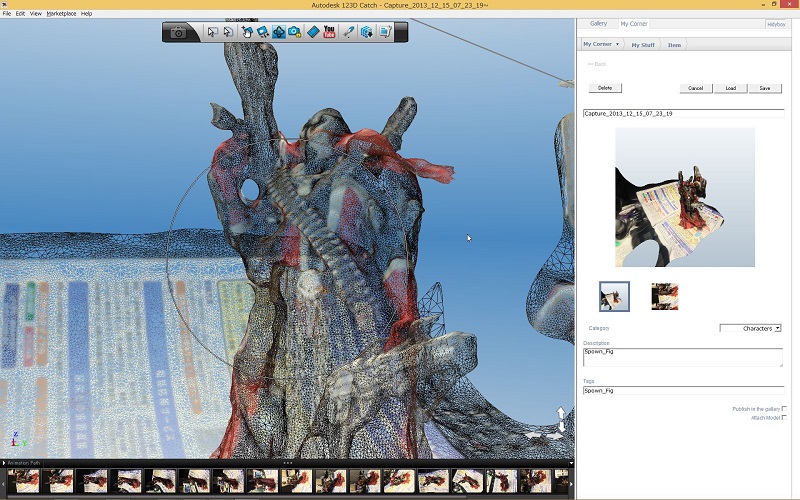
Task: Open the Help menu
Action: (86, 14)
